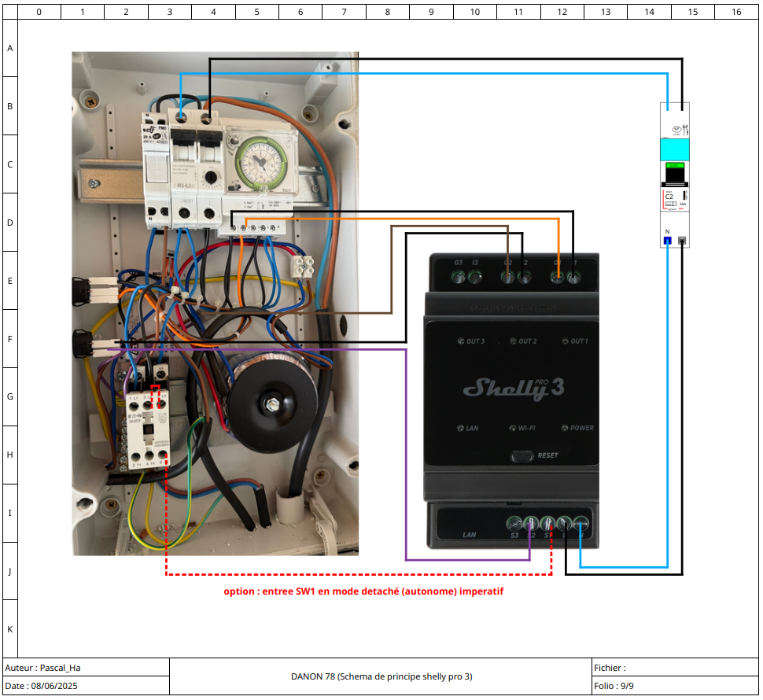Select the S3 screw terminal on the Shelly
The image size is (763, 700).
(514, 523)
